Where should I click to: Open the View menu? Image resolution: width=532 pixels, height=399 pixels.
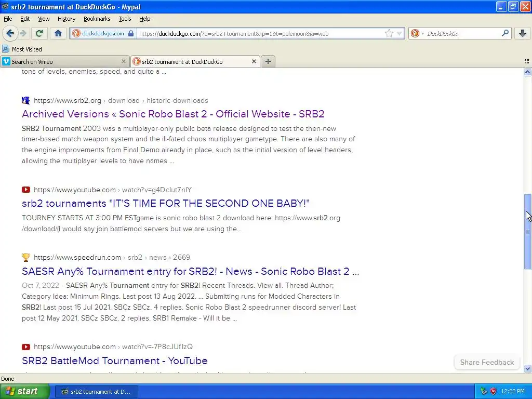(x=44, y=19)
